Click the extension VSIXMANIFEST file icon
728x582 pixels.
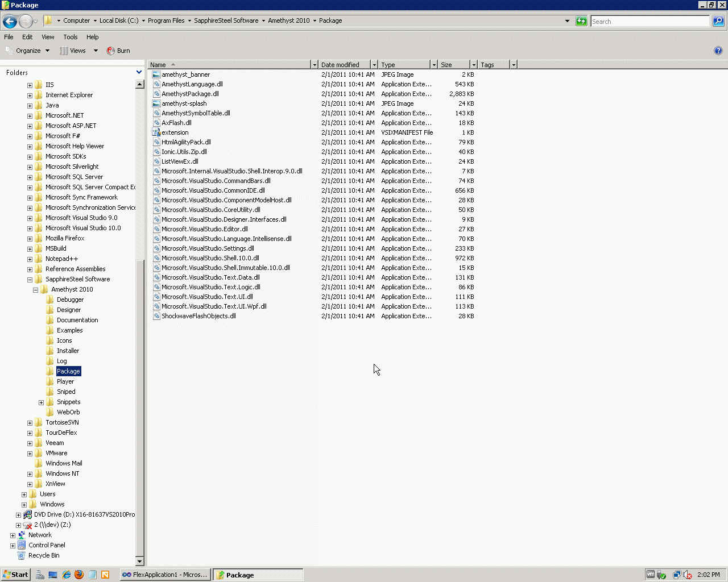point(156,132)
